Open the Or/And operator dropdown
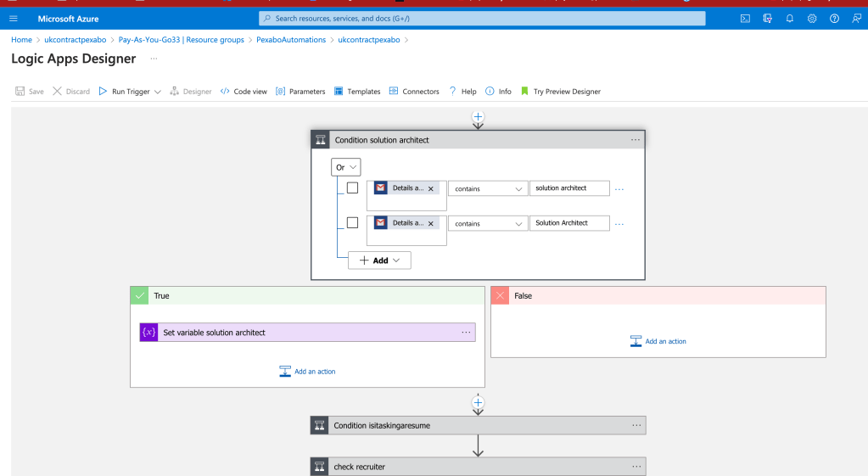868x476 pixels. pyautogui.click(x=346, y=167)
